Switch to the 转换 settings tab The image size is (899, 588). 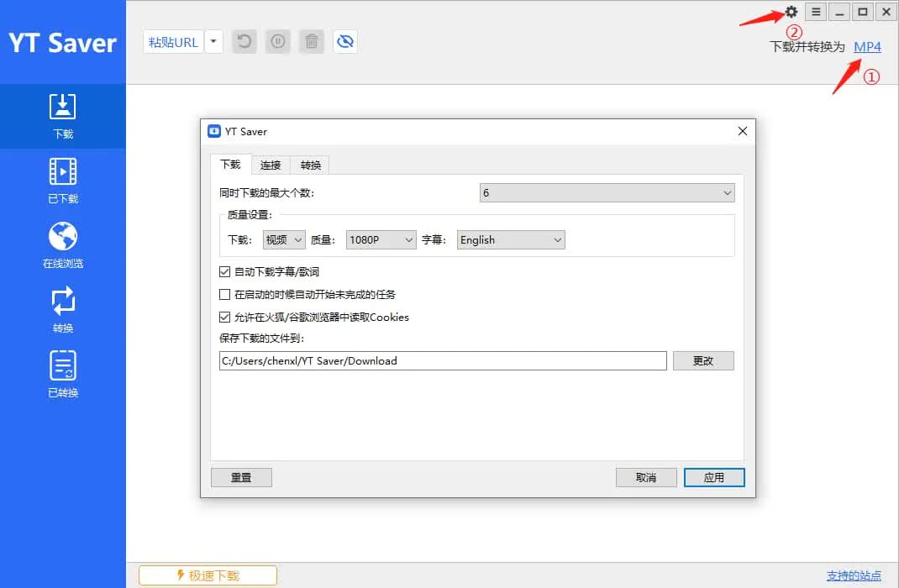pos(311,165)
